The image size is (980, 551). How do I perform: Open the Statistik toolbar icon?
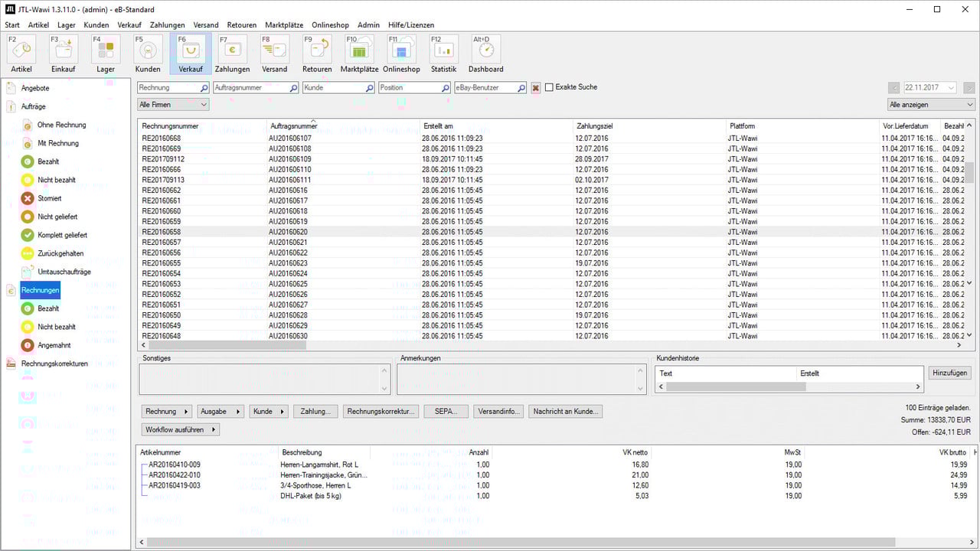tap(443, 54)
